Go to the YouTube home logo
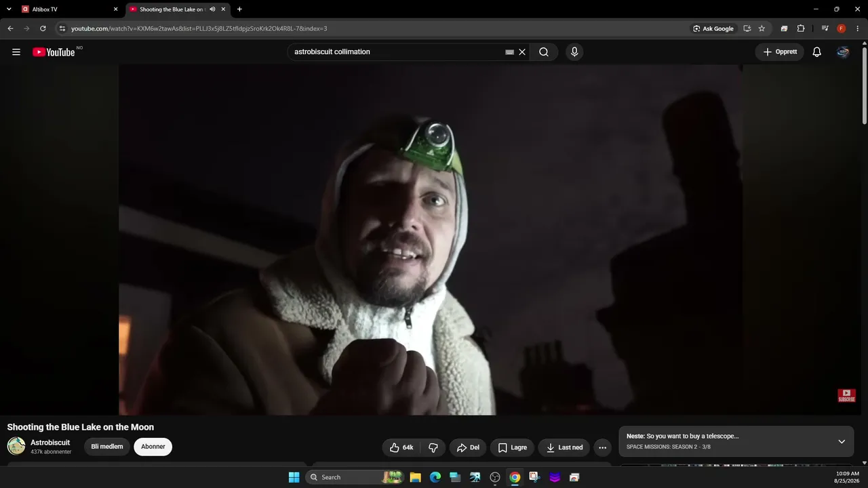 pos(54,52)
